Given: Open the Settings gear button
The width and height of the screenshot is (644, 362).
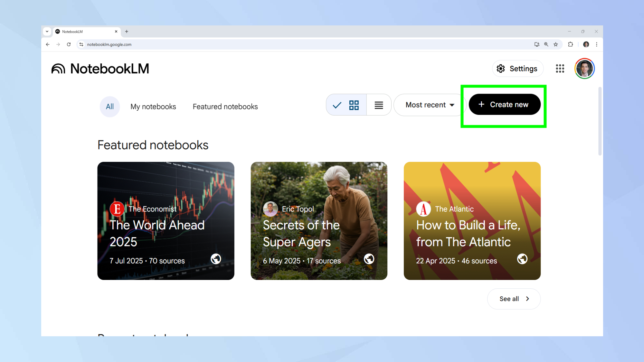Looking at the screenshot, I should (517, 69).
